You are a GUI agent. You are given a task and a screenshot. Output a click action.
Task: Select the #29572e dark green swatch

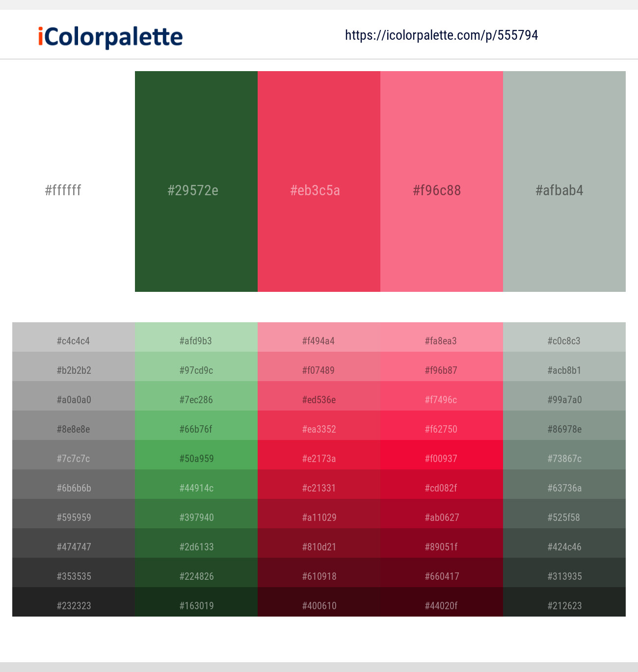point(196,181)
